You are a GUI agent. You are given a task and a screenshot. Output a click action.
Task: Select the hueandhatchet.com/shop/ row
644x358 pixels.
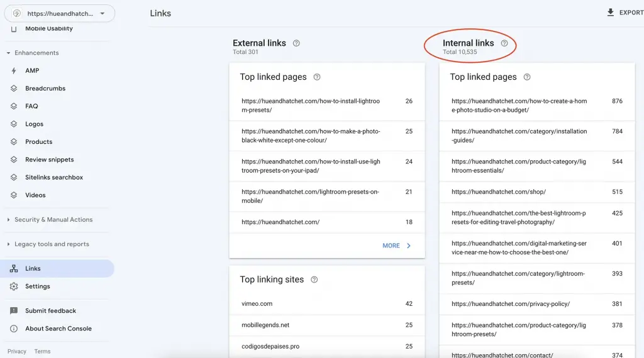tap(537, 192)
